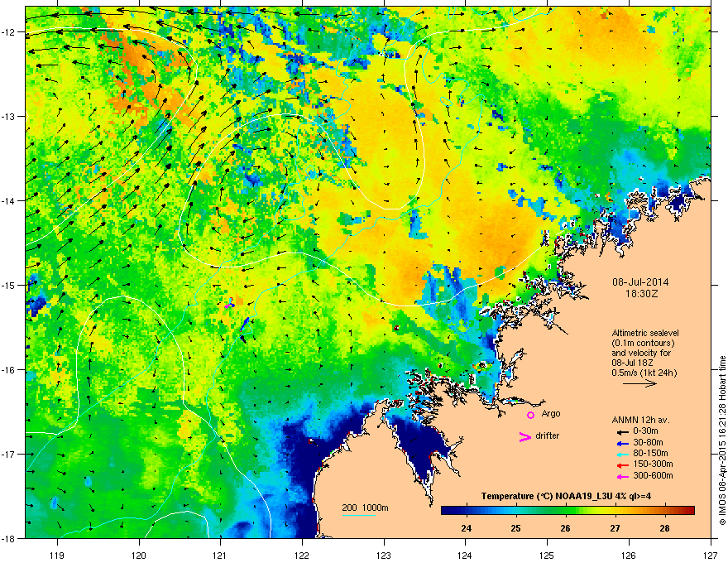Click the 'drifter' legend label

point(548,435)
